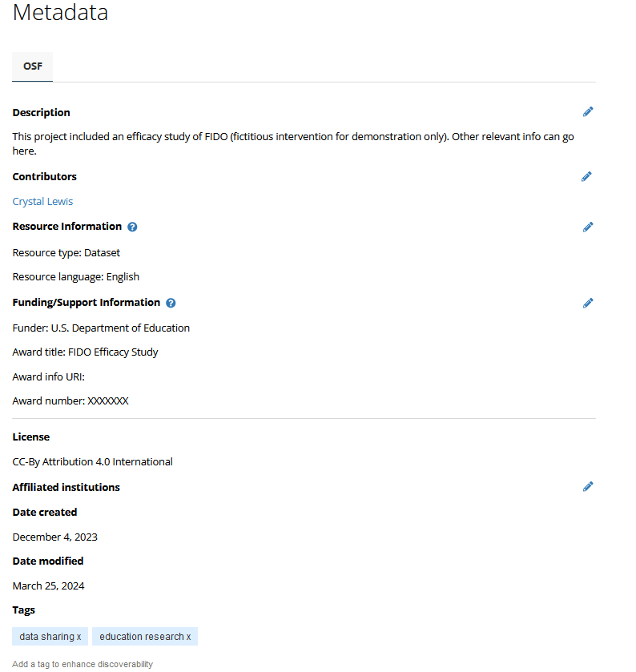Open the Funding/Support Information help icon
Screen dimensions: 636x672
pos(171,303)
